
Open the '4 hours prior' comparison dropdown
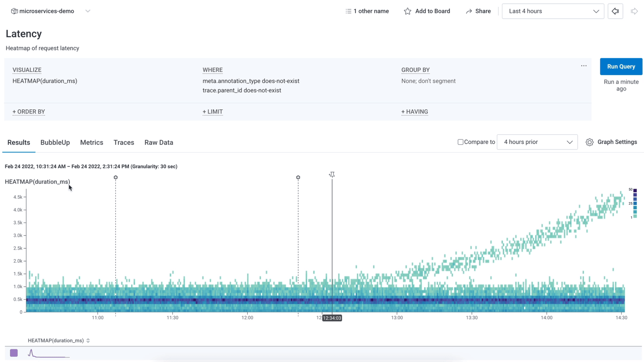click(x=537, y=142)
